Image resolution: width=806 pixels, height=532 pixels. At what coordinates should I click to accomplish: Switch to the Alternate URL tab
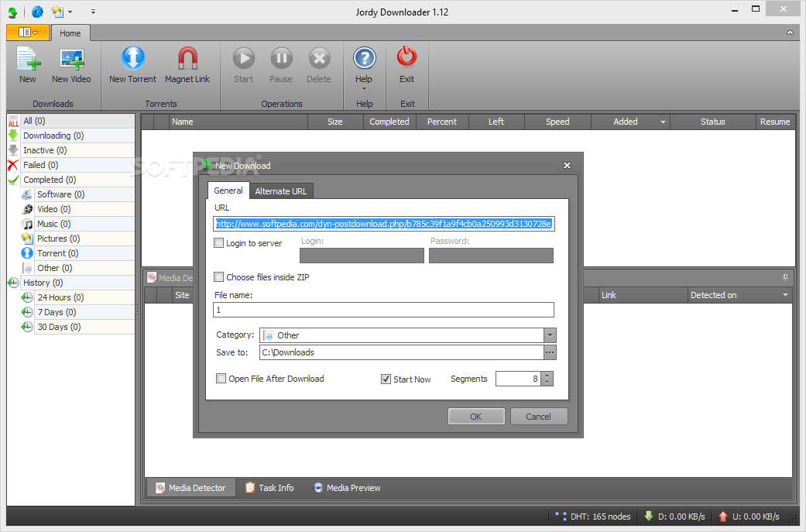(280, 191)
